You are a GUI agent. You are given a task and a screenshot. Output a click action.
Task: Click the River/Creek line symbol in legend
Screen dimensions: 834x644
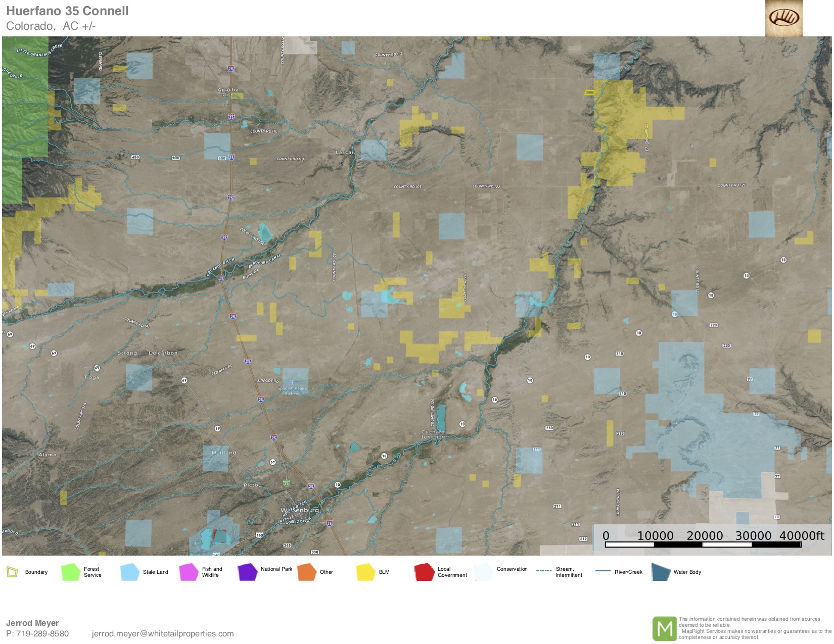click(603, 571)
